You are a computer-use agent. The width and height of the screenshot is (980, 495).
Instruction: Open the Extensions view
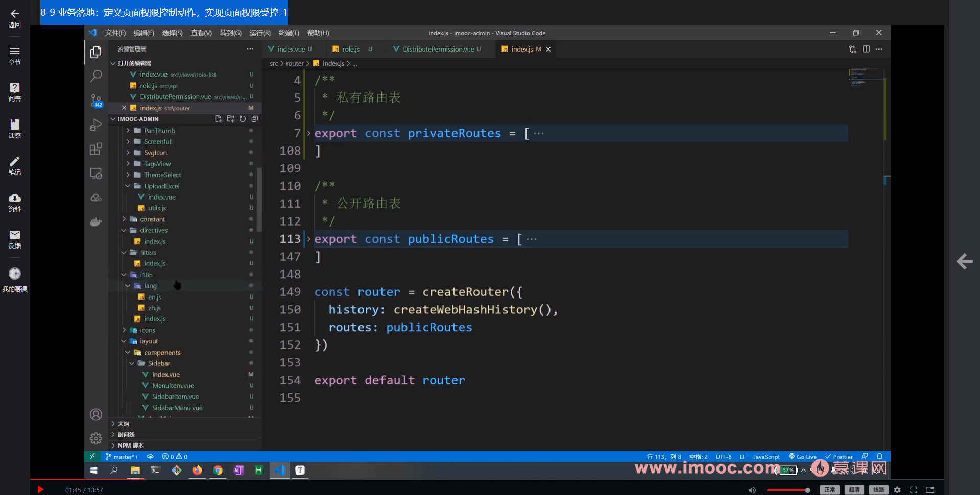point(96,149)
